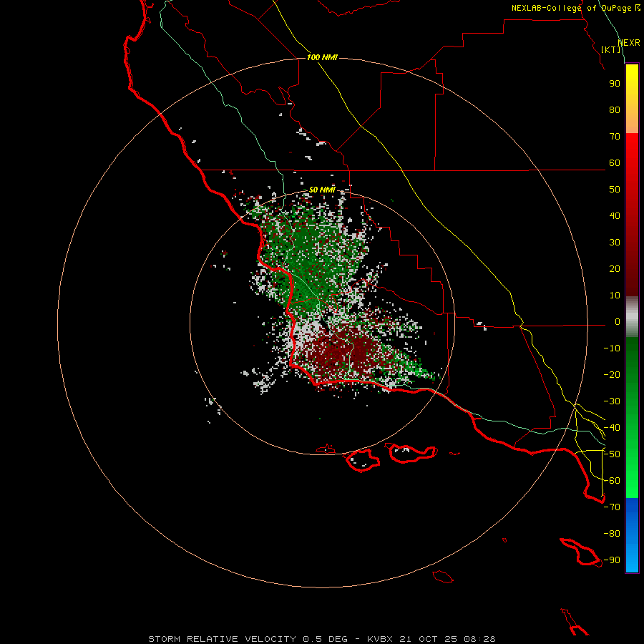Click the [KT] units label
The image size is (644, 644).
click(x=611, y=49)
